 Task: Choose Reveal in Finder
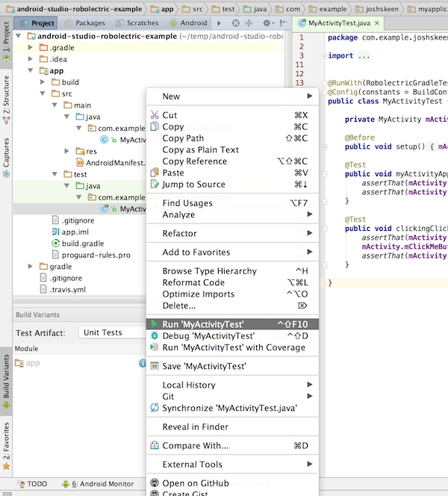(232, 427)
